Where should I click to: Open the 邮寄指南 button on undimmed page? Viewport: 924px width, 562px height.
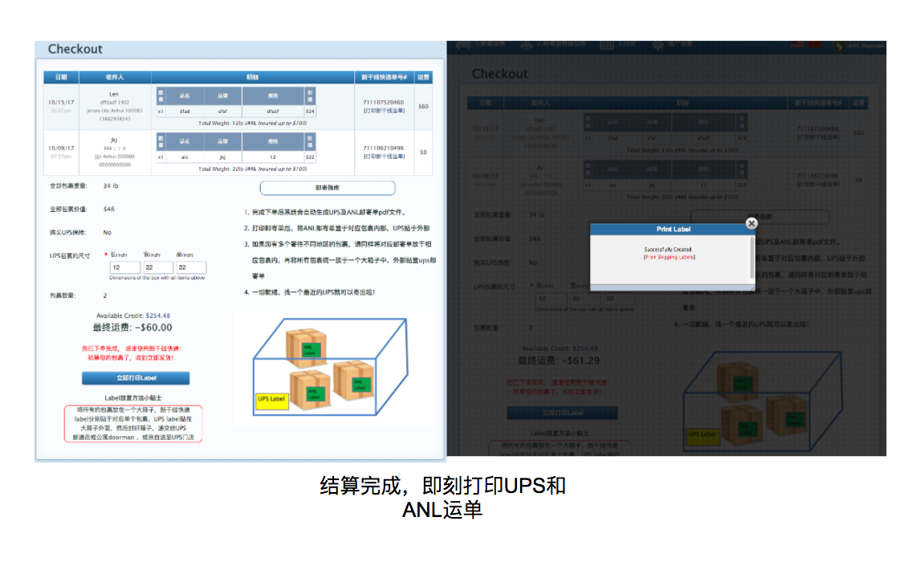328,188
